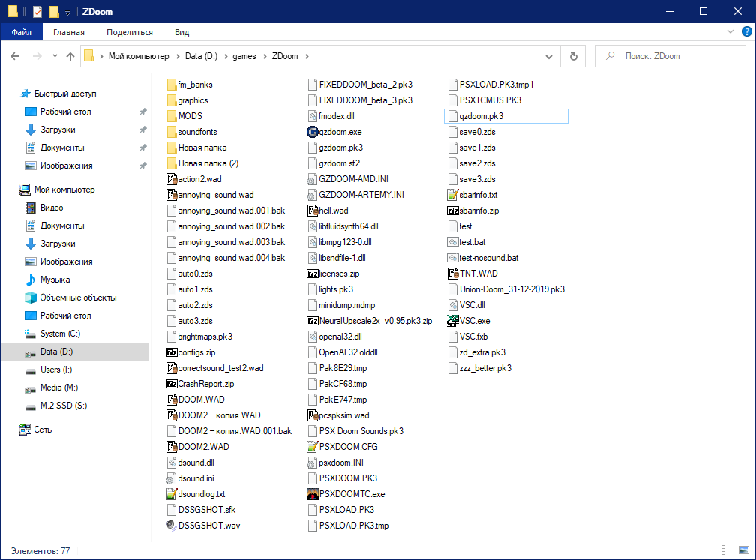Screen dimensions: 756x560
Task: Expand breadcrumb arrow after Мой компьютер
Action: pyautogui.click(x=178, y=56)
